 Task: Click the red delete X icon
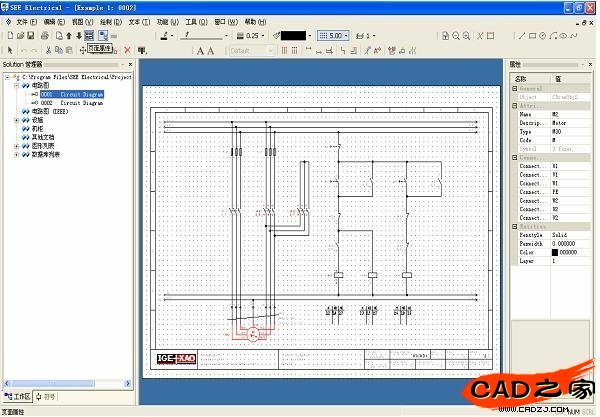tap(127, 49)
